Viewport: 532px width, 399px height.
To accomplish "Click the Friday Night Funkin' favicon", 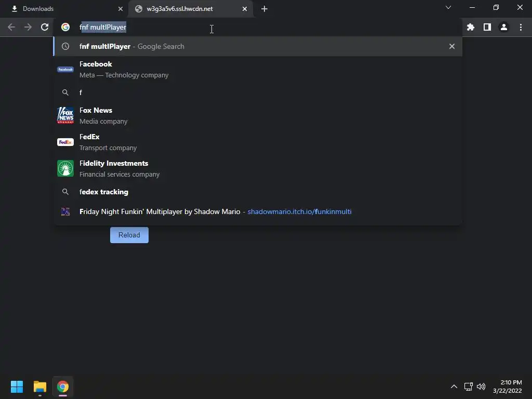I will (x=65, y=212).
